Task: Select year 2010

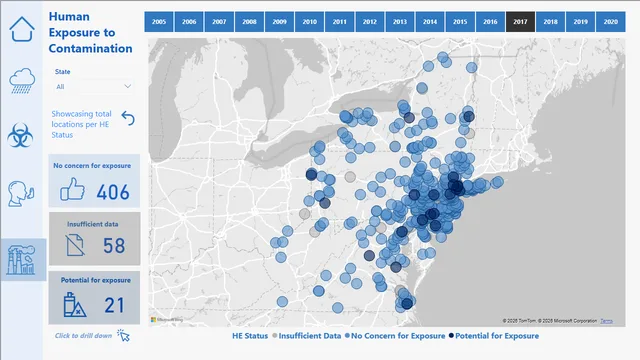Action: coord(309,22)
